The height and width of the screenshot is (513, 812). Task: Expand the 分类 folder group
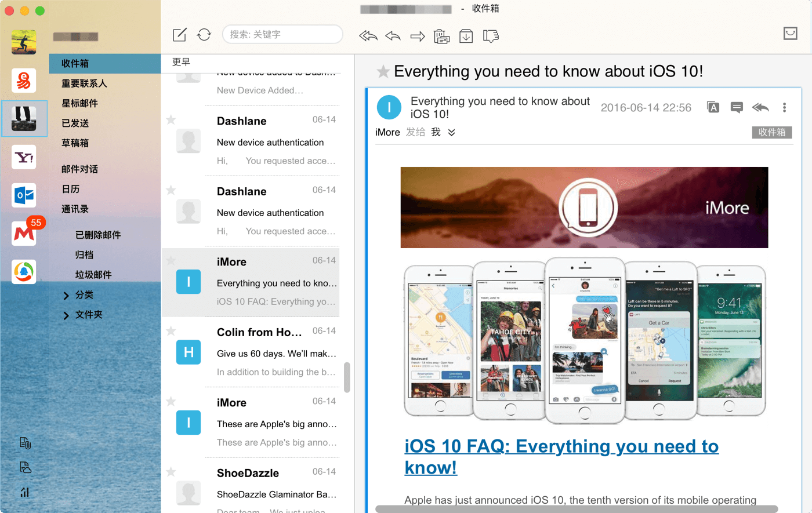click(66, 296)
